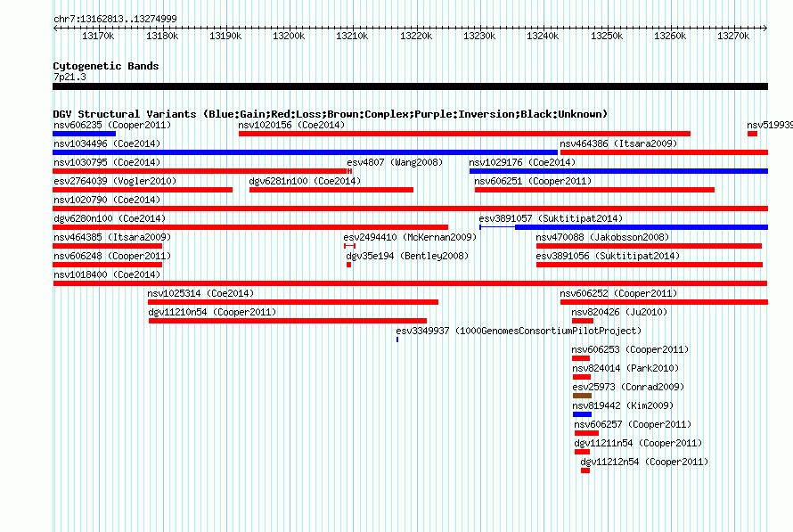Select nsv464385 (Itsara2009) label
The height and width of the screenshot is (532, 793).
point(112,237)
